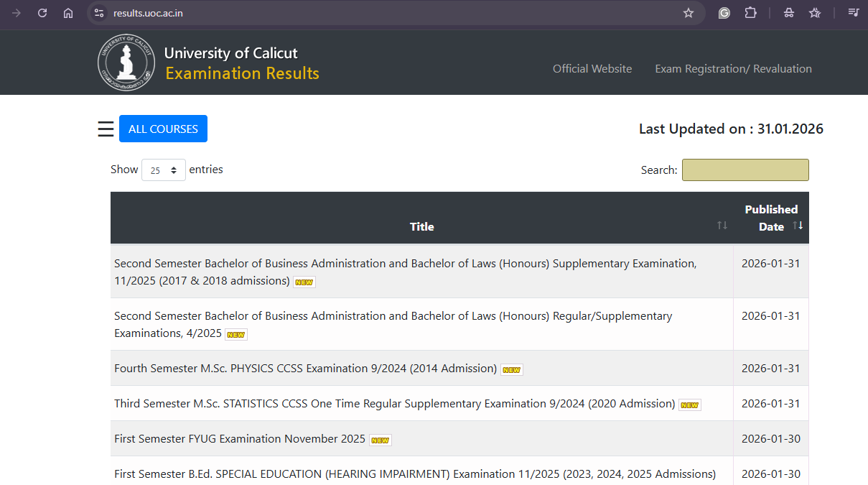Viewport: 868px width, 485px height.
Task: Open the hamburger menu beside All Courses
Action: (106, 129)
